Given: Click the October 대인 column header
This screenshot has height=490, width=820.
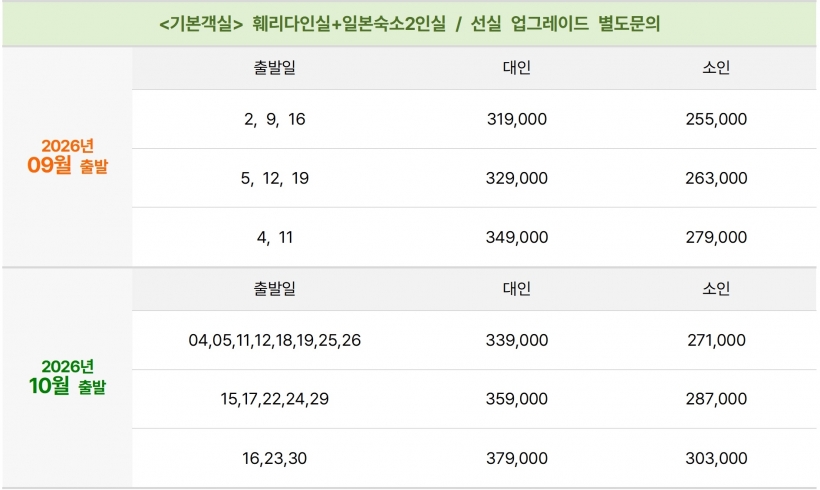Looking at the screenshot, I should point(517,289).
